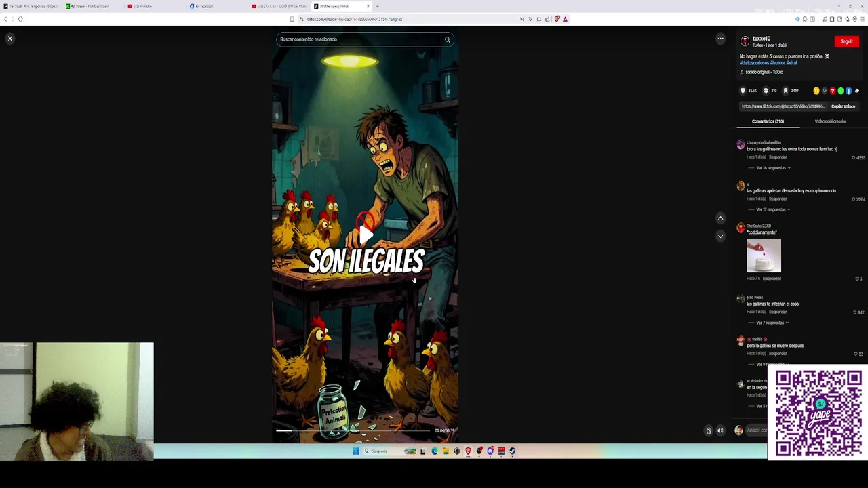
Task: Toggle the auto-scroll icon beside the speaker
Action: click(709, 430)
